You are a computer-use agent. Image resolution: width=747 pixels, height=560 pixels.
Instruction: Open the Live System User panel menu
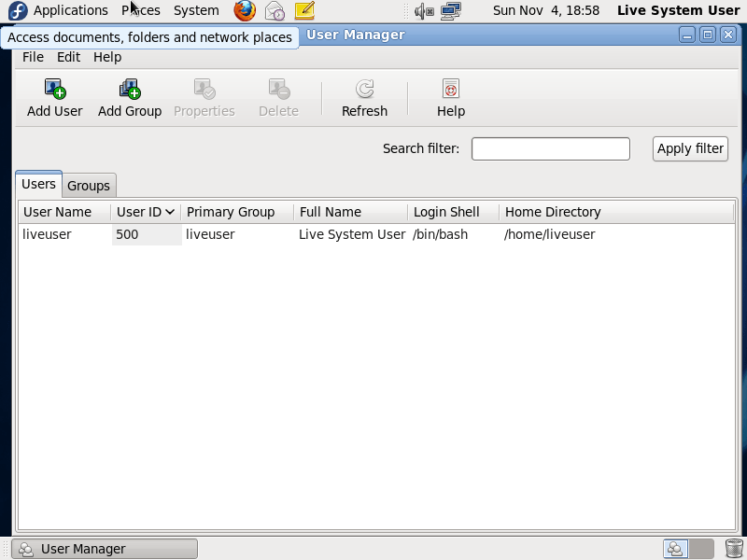coord(679,10)
